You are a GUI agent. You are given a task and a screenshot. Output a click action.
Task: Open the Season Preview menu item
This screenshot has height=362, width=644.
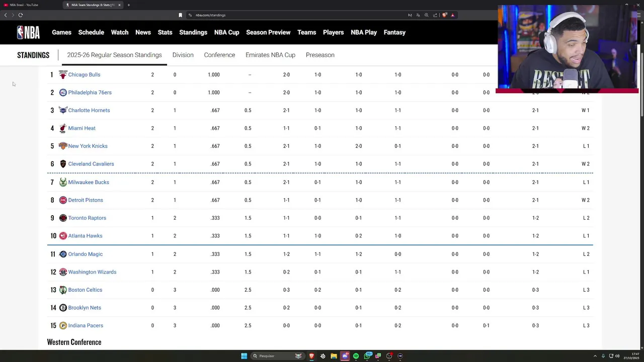pos(268,32)
